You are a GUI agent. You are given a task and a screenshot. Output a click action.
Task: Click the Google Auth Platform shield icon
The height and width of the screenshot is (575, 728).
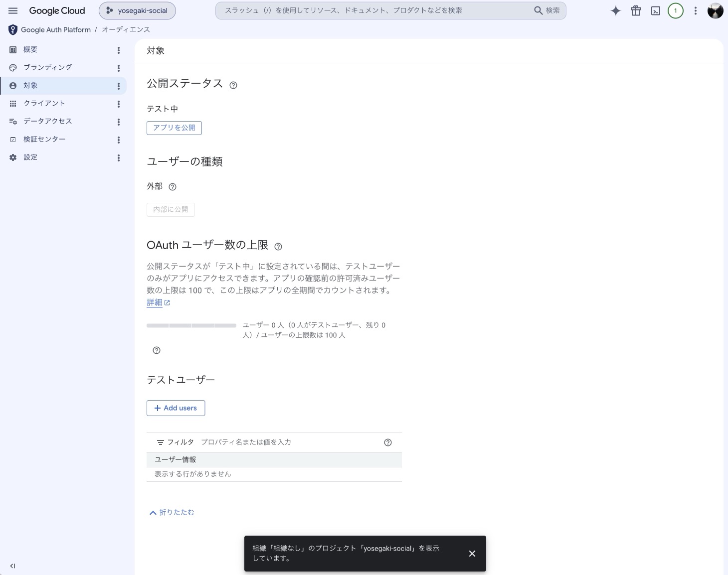[x=13, y=30]
